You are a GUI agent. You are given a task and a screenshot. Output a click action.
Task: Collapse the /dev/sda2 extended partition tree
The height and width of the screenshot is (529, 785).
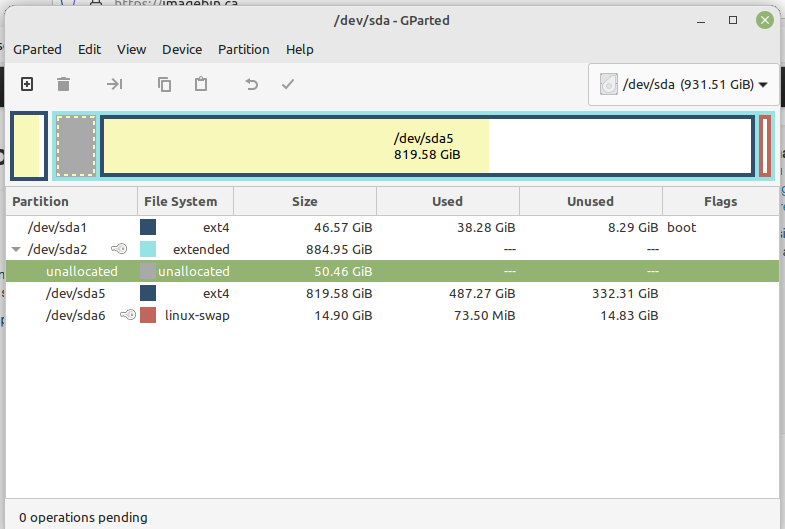pos(16,249)
